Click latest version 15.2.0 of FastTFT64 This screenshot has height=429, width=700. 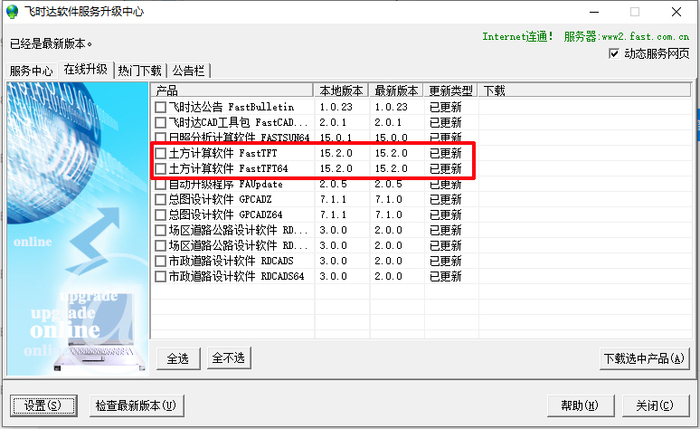[391, 169]
